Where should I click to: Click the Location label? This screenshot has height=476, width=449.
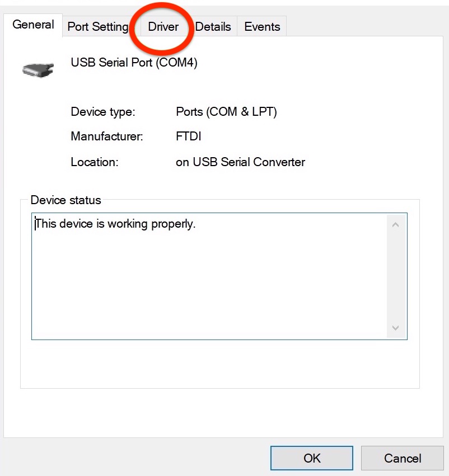(x=95, y=162)
